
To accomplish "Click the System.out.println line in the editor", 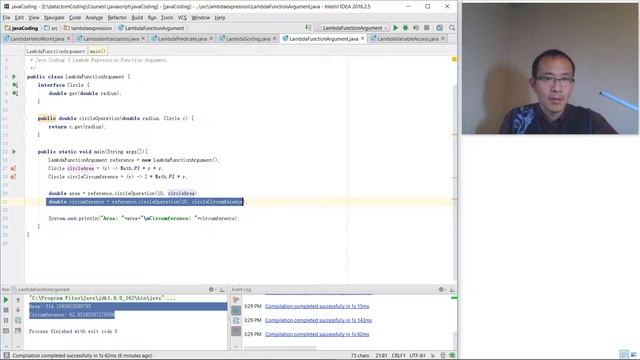I will 144,218.
